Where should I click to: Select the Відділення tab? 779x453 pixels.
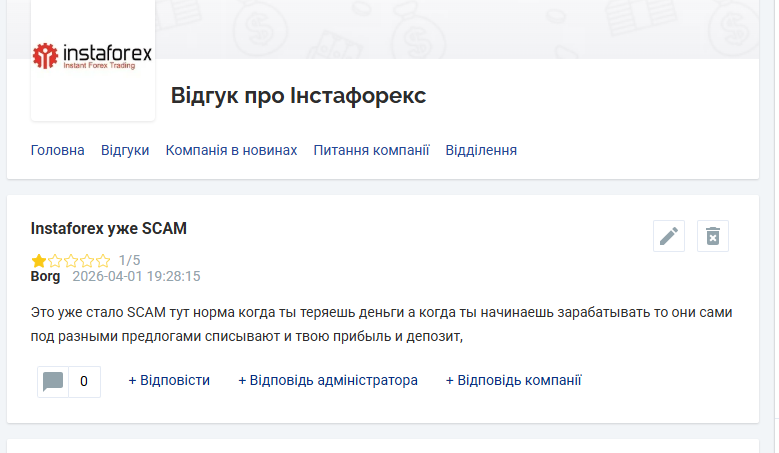tap(481, 150)
